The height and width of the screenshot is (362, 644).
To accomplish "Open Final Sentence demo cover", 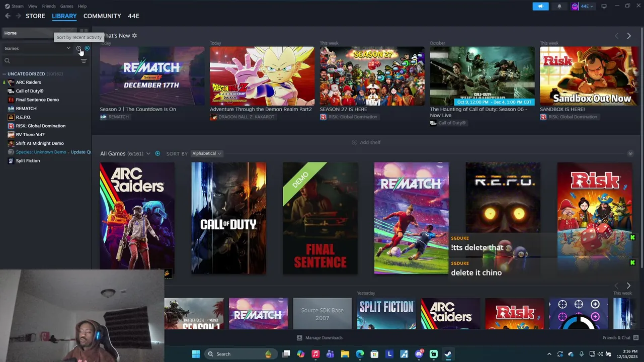I will coord(320,218).
